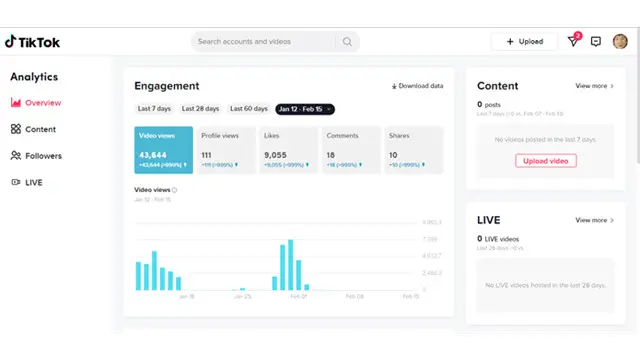
Task: Click the Jan 18 axis label
Action: click(x=187, y=296)
